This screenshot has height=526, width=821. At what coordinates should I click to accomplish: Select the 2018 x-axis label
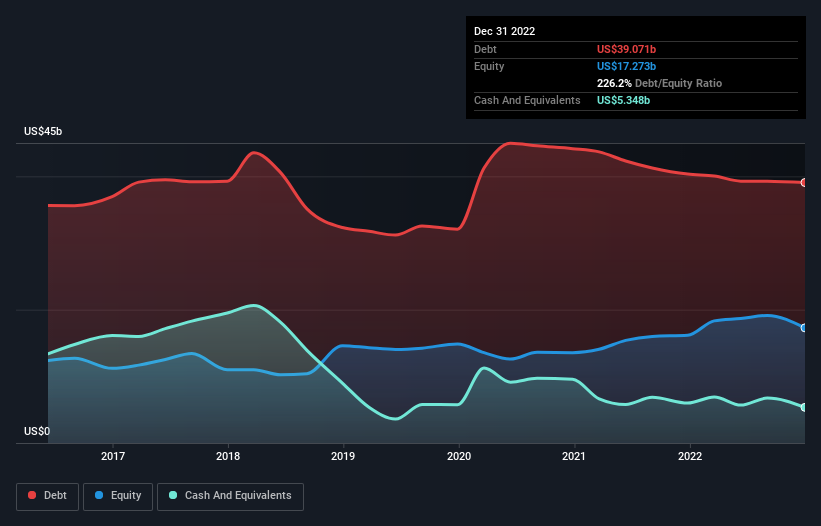pyautogui.click(x=228, y=456)
